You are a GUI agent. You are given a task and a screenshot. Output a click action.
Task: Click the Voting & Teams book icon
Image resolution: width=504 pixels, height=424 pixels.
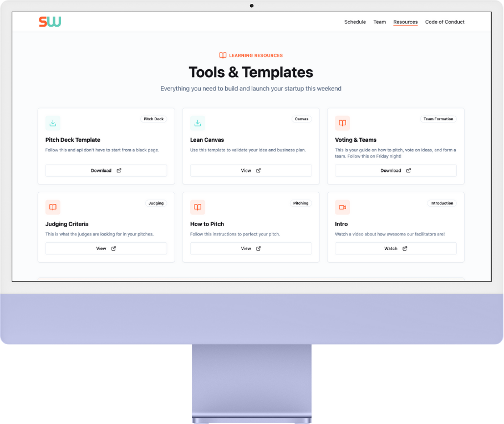342,123
